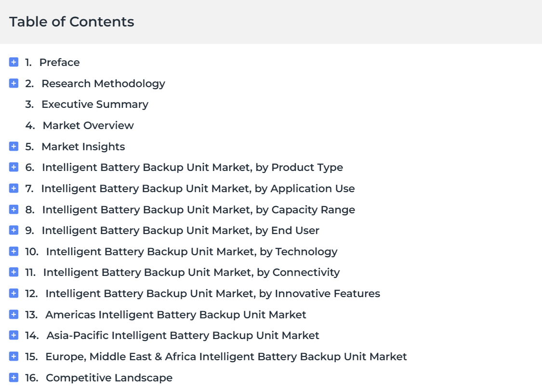Click plus icon for by Capacity Range
Screen dimensions: 542x392
(13, 209)
